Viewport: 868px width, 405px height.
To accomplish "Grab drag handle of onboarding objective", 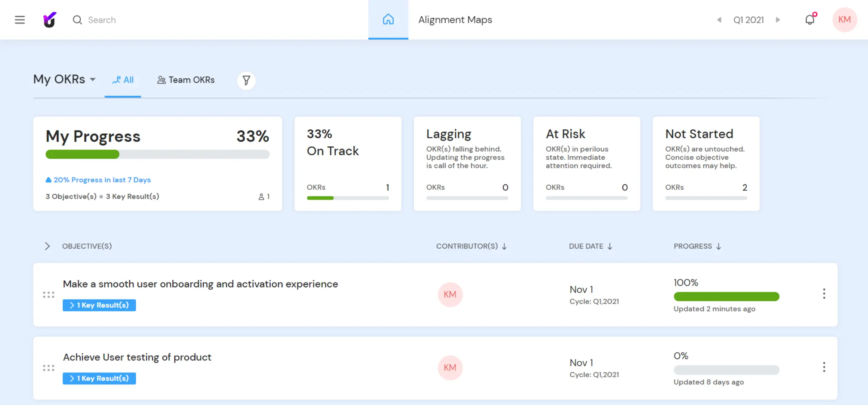I will click(x=48, y=295).
